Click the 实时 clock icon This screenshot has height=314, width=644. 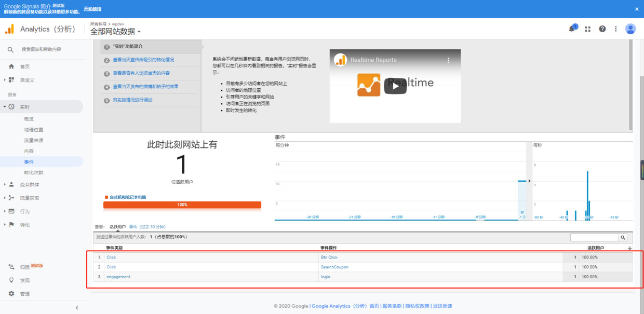pos(11,107)
